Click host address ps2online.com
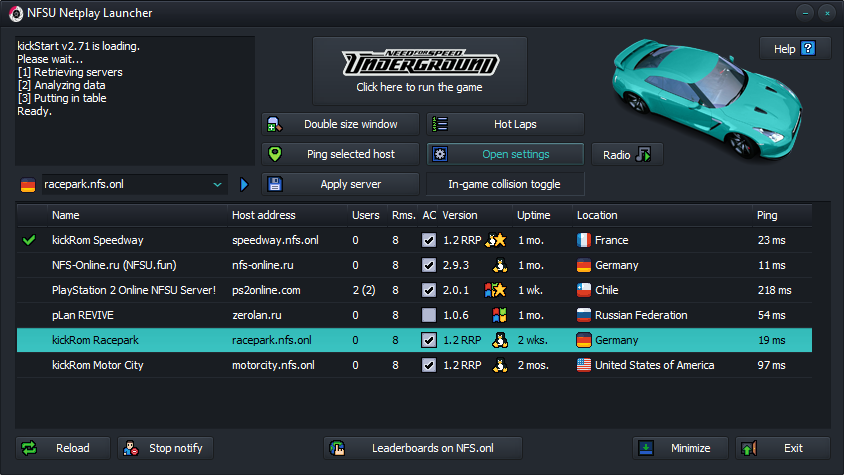Screen dimensions: 844x475 pos(266,290)
